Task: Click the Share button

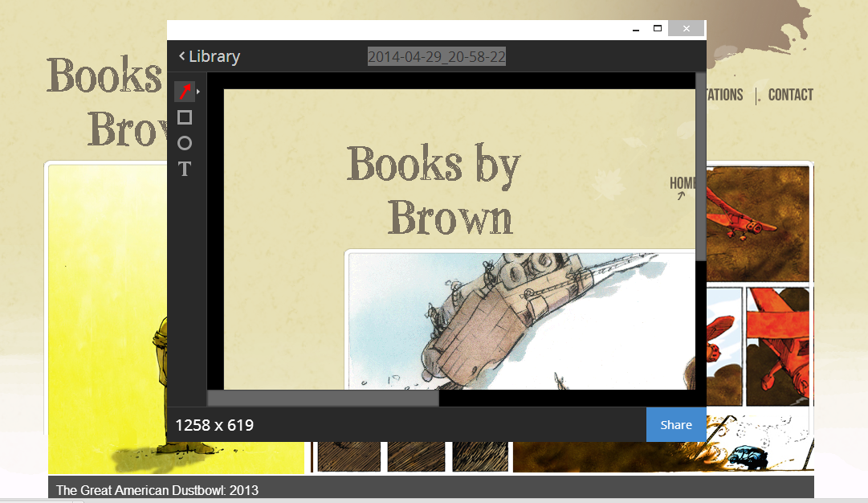Action: click(676, 425)
